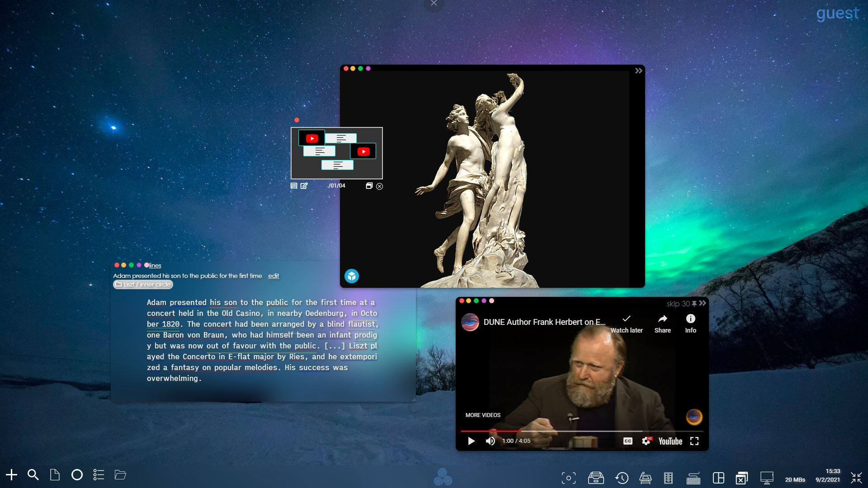This screenshot has width=868, height=488.
Task: Click the keyboard icon in taskbar
Action: pyautogui.click(x=693, y=478)
